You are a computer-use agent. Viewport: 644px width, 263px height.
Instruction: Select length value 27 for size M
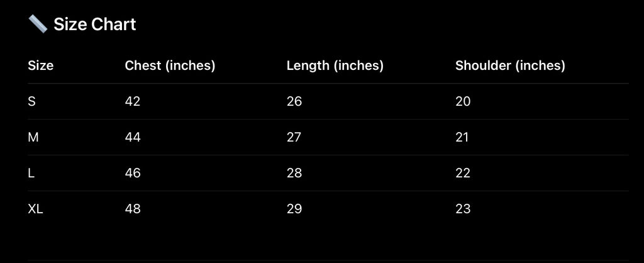tap(294, 137)
